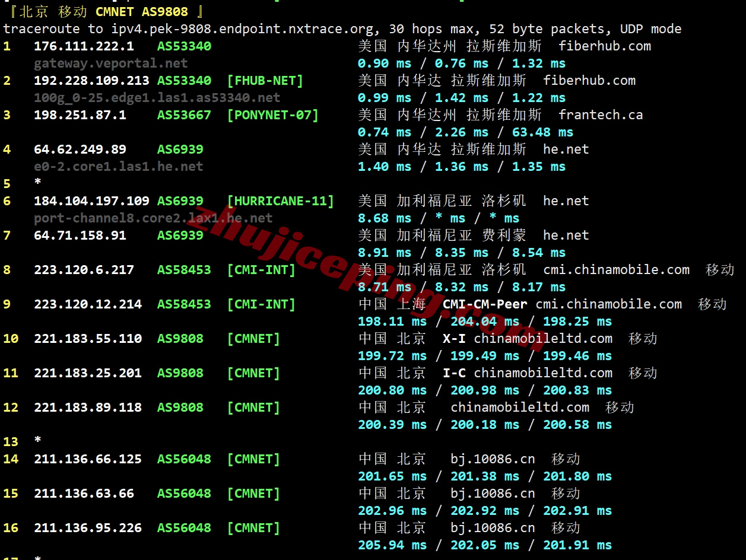The height and width of the screenshot is (560, 746).
Task: Select IP 223.120.12.214 at hop 9
Action: (88, 304)
